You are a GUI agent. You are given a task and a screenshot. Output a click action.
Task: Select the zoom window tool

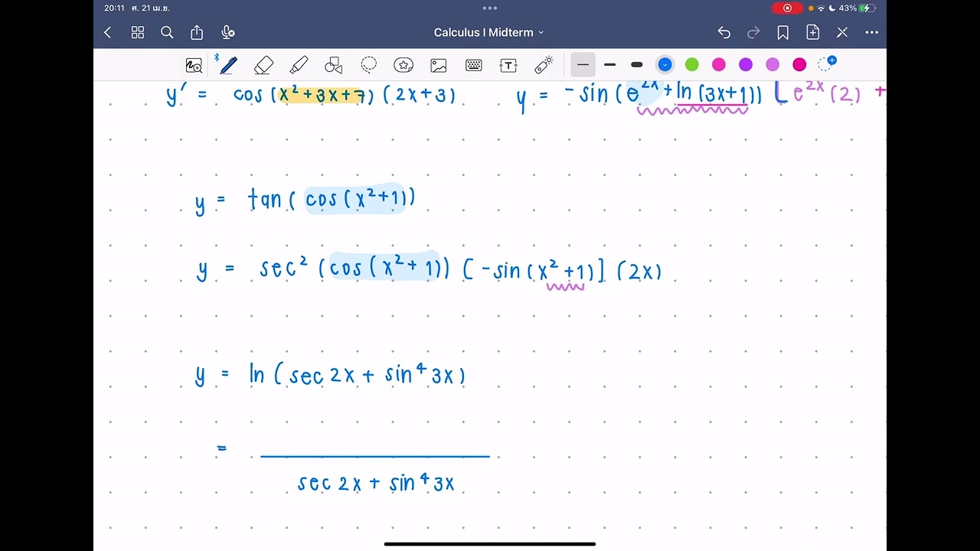[194, 65]
